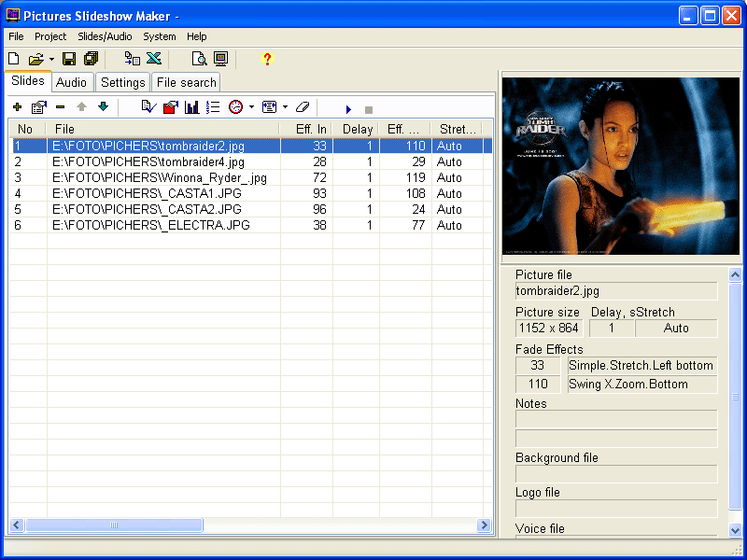Image resolution: width=747 pixels, height=560 pixels.
Task: Click the fade effect number 33 field
Action: click(x=538, y=366)
